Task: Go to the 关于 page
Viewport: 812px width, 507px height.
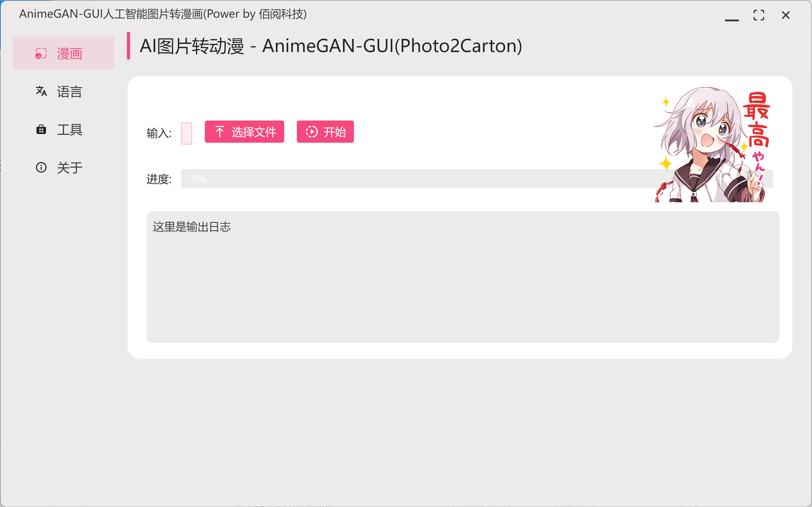Action: [x=63, y=167]
